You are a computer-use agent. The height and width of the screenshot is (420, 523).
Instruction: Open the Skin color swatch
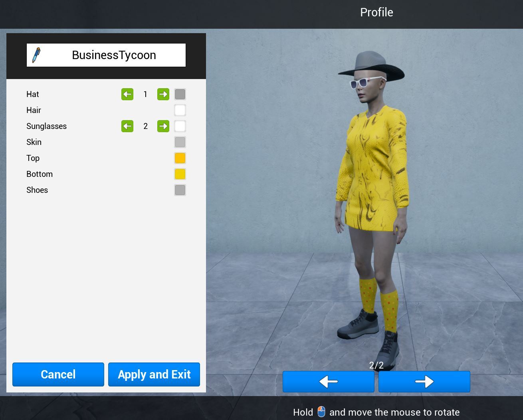[180, 142]
